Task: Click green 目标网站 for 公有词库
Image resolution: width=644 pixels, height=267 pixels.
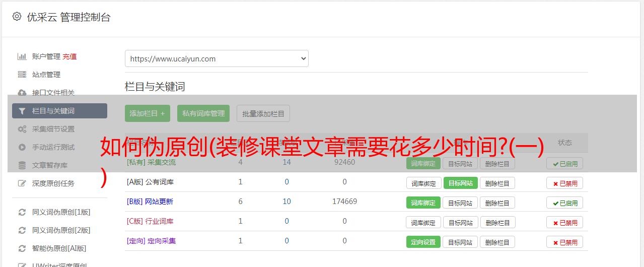Action: pos(461,183)
